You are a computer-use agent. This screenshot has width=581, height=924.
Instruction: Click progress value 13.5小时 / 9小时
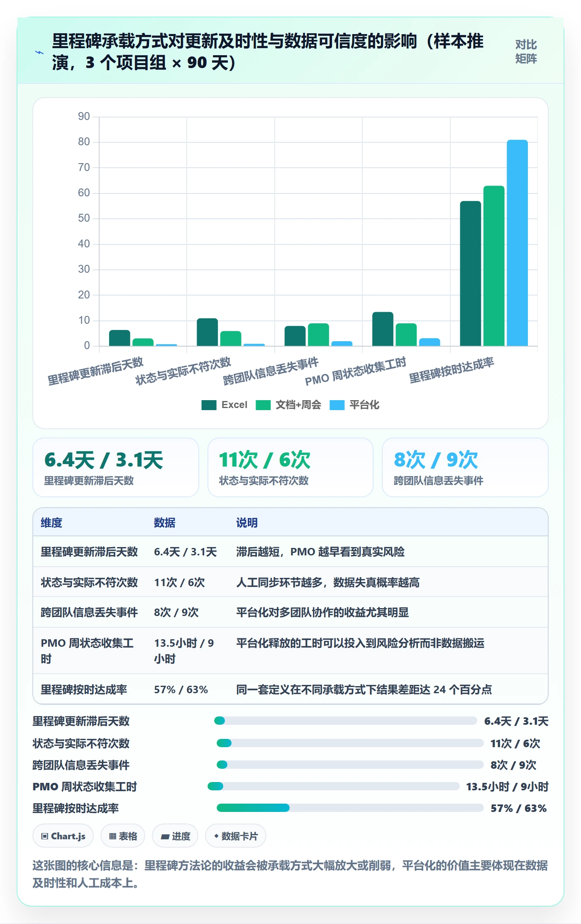(507, 787)
